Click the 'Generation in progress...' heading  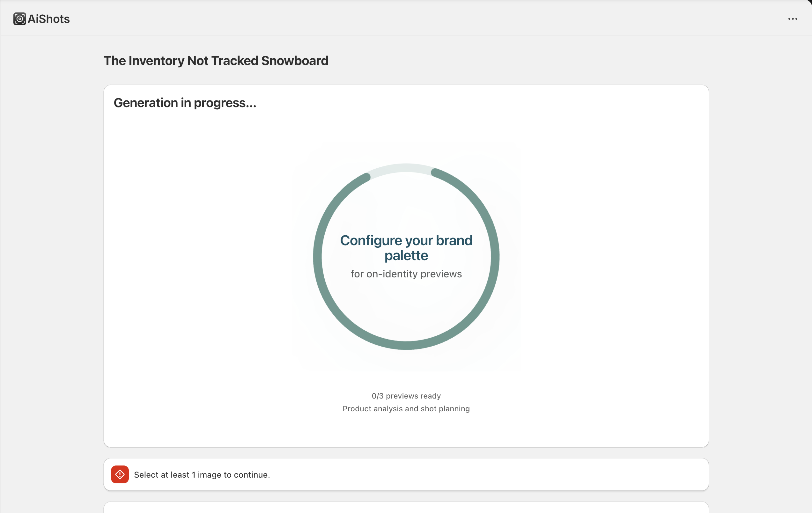coord(185,103)
